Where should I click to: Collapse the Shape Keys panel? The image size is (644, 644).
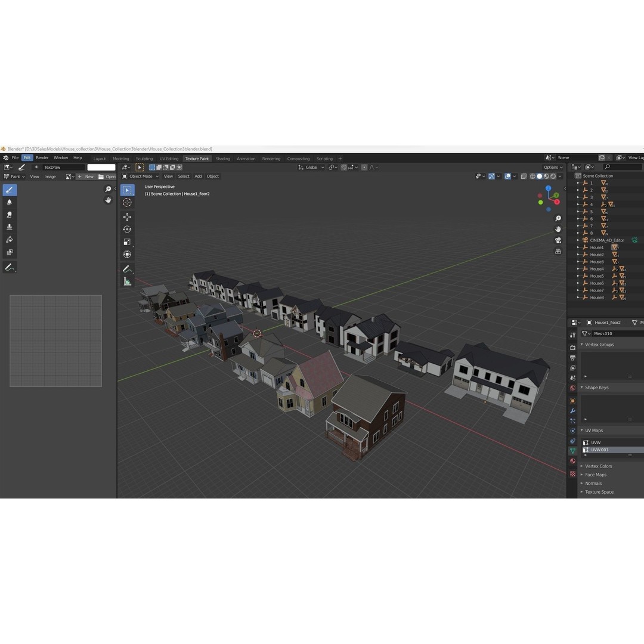pyautogui.click(x=581, y=388)
